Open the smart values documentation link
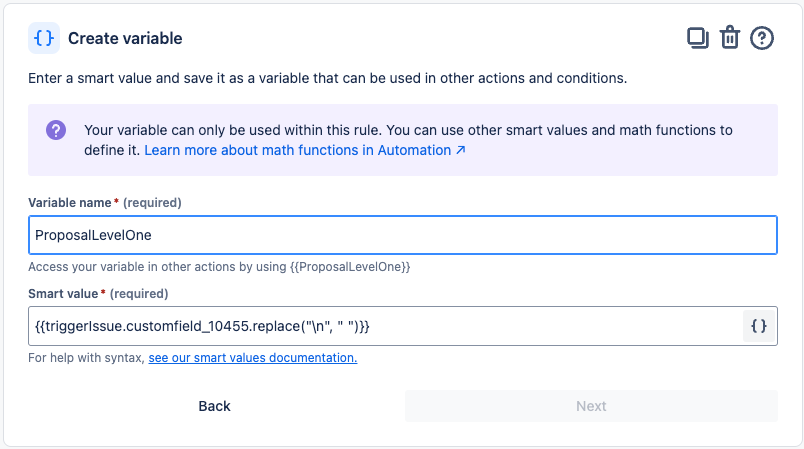 (253, 357)
